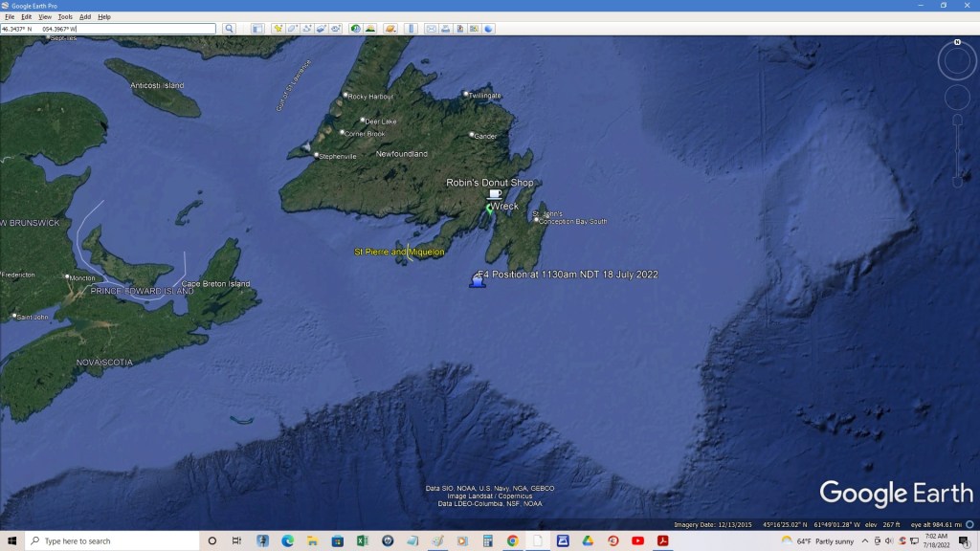
Task: Click the search magnifier button
Action: (x=229, y=29)
